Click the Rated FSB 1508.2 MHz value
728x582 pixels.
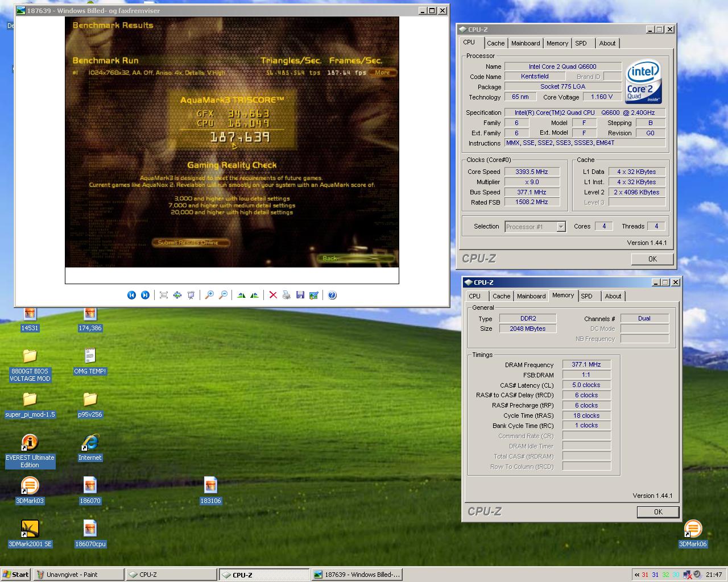pyautogui.click(x=532, y=202)
